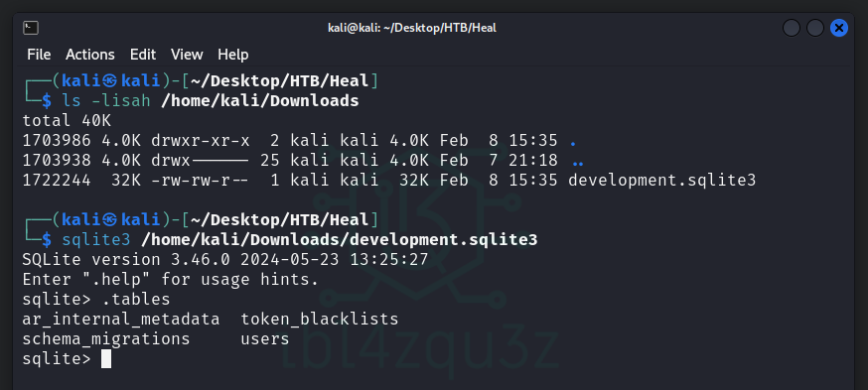Click the sqlite prompt cursor block

106,359
